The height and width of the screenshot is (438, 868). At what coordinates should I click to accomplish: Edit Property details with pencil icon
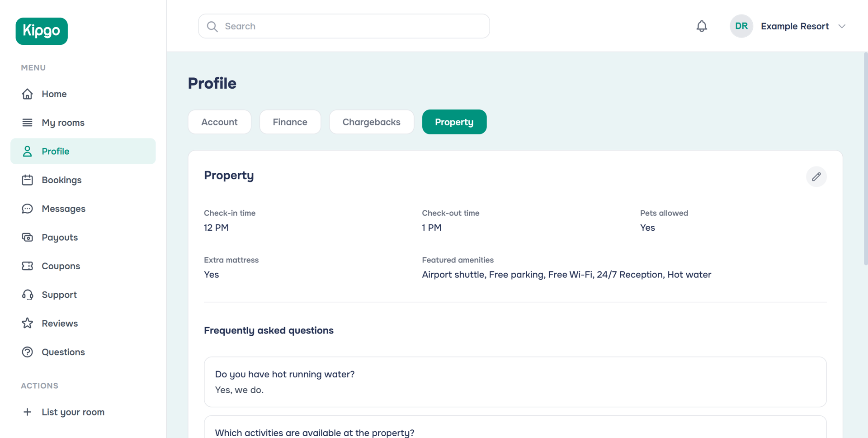pos(816,176)
